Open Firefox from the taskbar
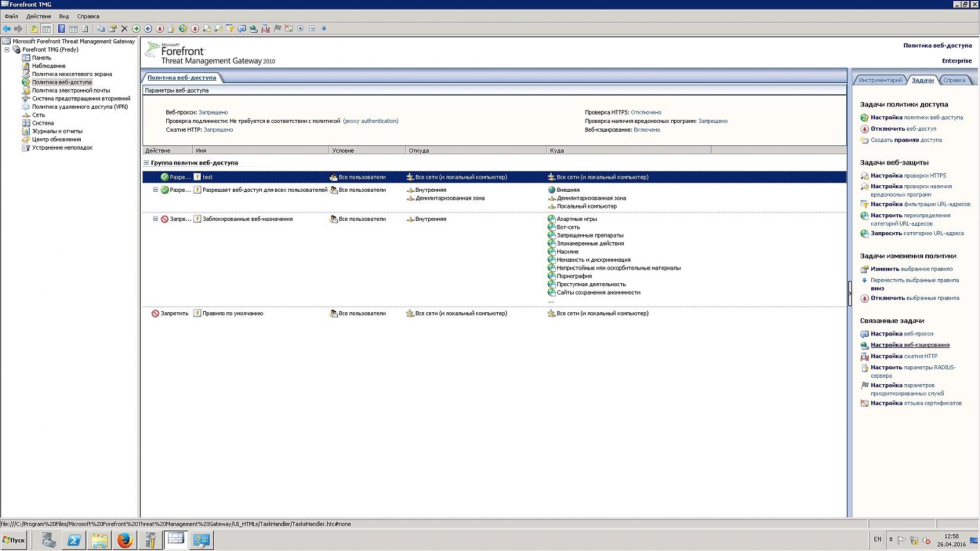Viewport: 980px width, 551px height. (x=124, y=540)
